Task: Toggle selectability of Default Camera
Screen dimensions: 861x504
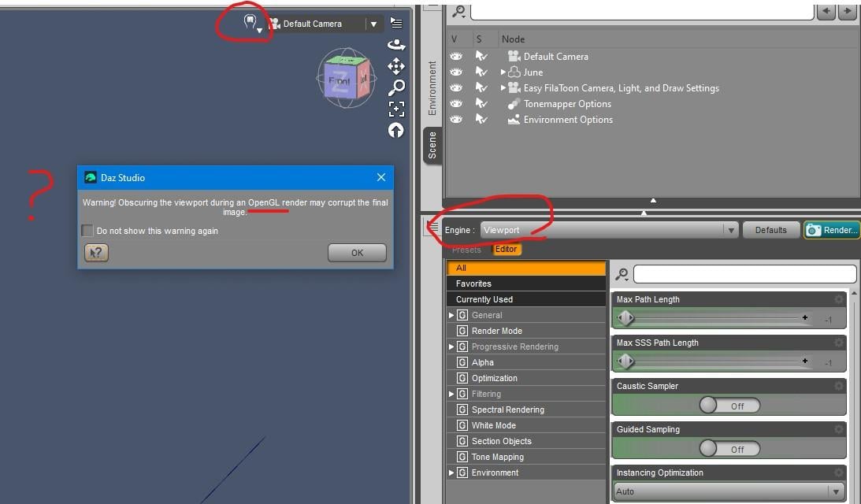Action: pyautogui.click(x=481, y=56)
